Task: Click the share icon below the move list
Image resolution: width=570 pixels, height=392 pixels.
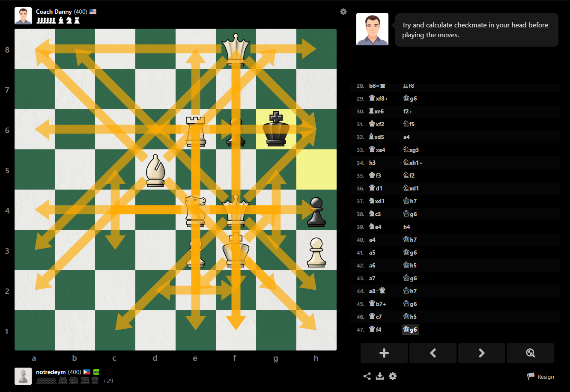Action: 367,376
